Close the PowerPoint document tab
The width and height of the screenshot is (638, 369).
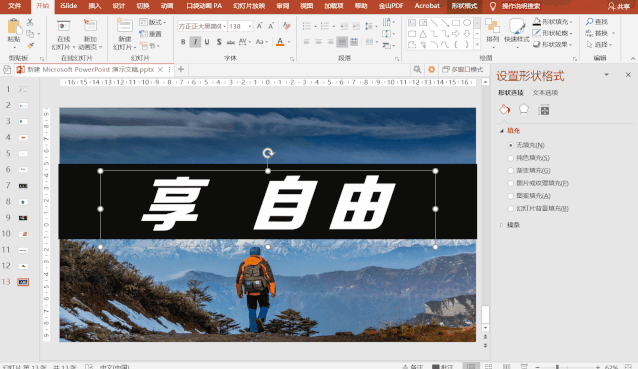pyautogui.click(x=160, y=70)
